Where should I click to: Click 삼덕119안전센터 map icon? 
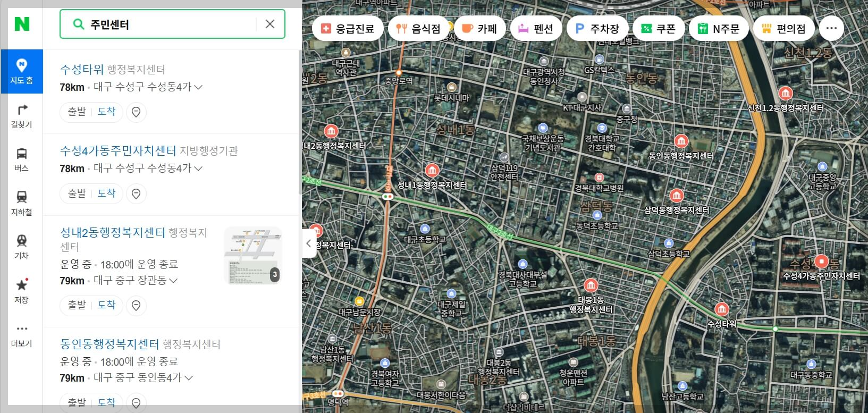click(504, 157)
